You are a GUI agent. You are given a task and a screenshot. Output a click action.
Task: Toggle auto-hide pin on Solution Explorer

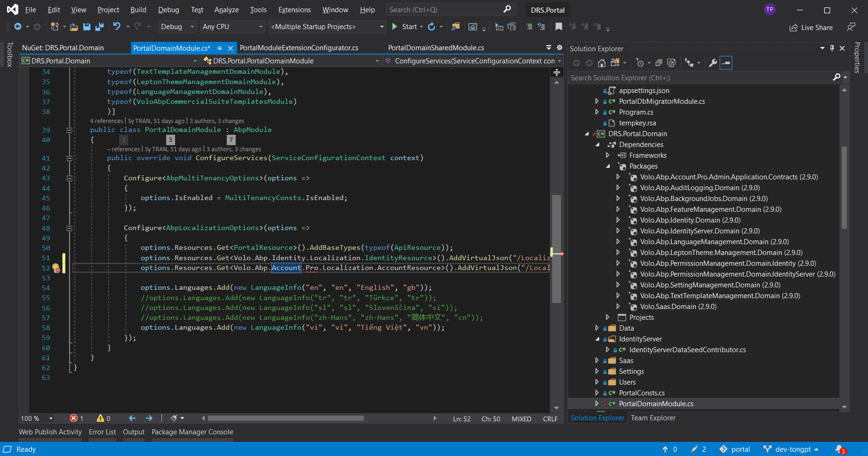832,48
